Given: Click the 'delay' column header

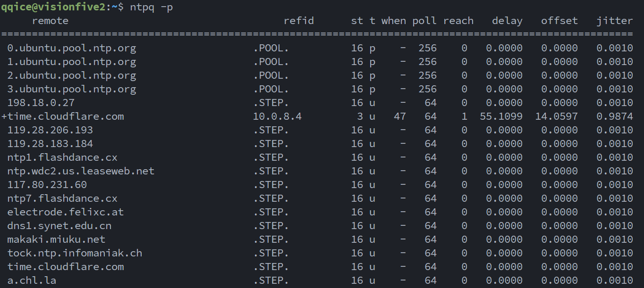Looking at the screenshot, I should coord(507,21).
